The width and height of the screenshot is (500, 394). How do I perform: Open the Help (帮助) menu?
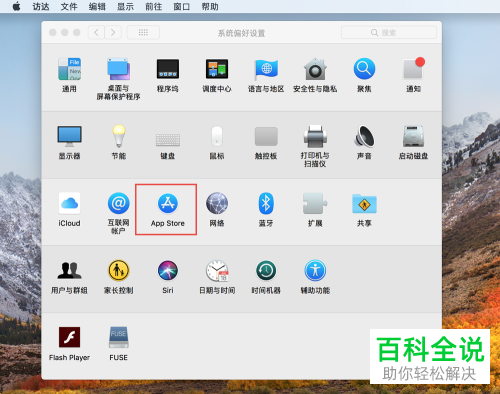click(210, 6)
